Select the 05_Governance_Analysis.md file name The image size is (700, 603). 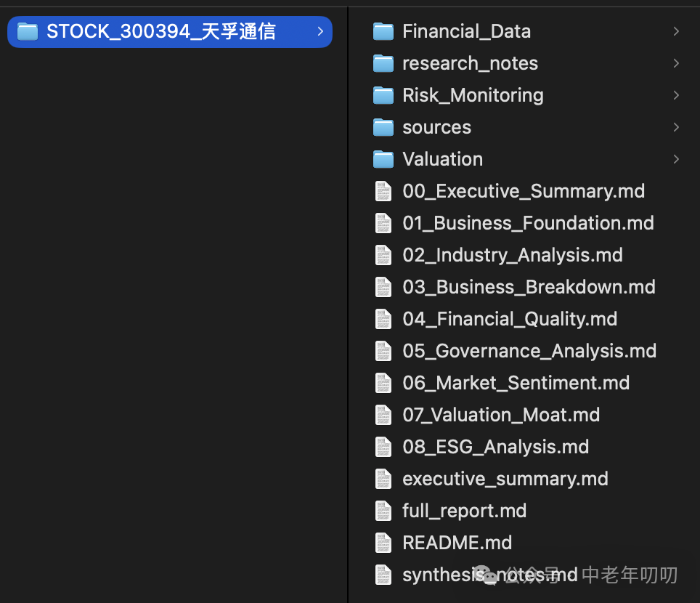pos(529,352)
